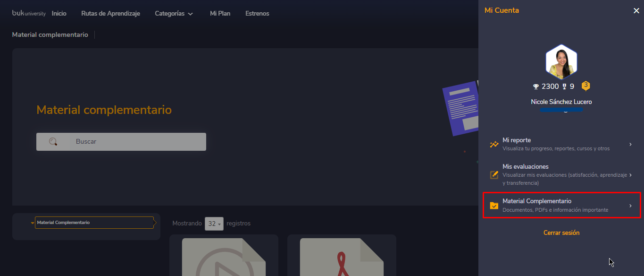Image resolution: width=644 pixels, height=276 pixels.
Task: Click the video file document thumbnail
Action: click(224, 256)
